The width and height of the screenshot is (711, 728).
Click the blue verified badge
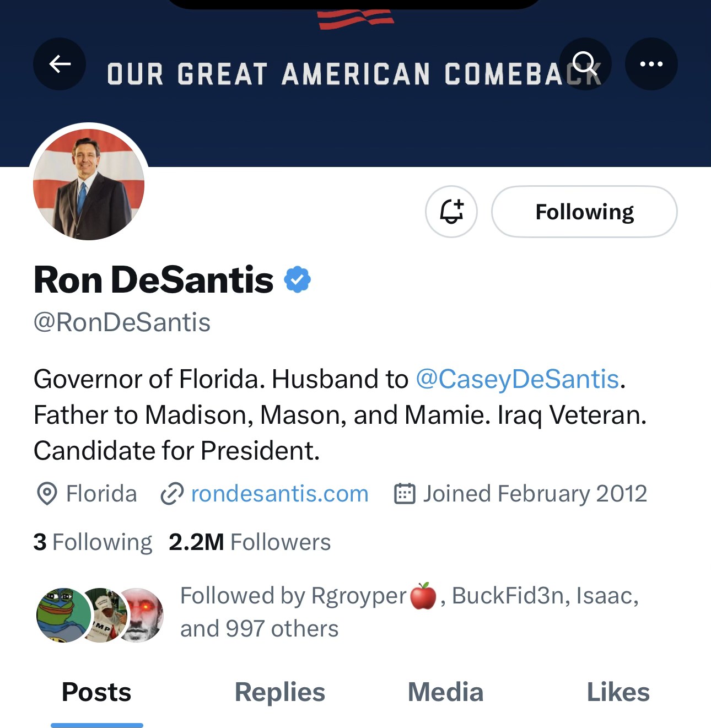[298, 279]
